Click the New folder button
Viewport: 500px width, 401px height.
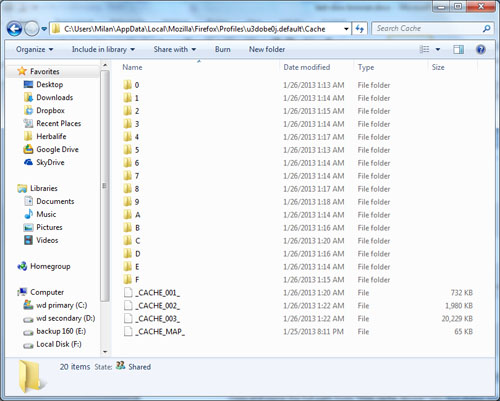(x=267, y=49)
